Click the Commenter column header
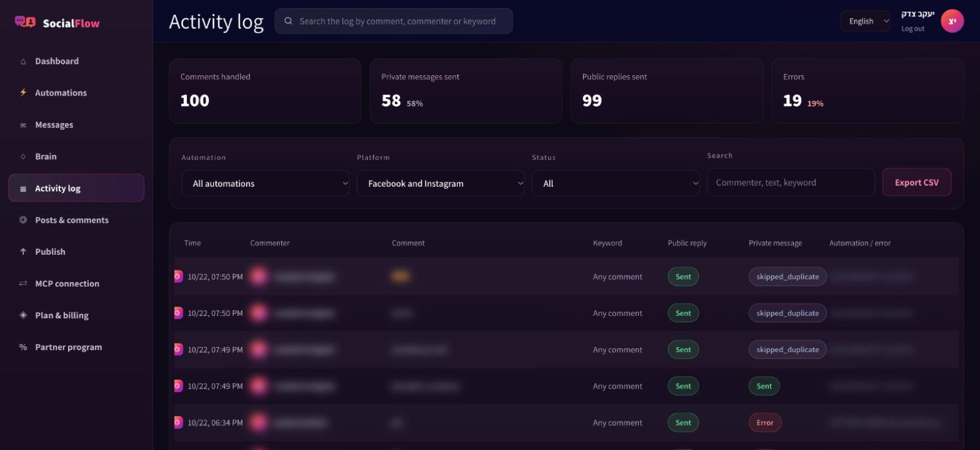This screenshot has height=450, width=980. pos(270,243)
